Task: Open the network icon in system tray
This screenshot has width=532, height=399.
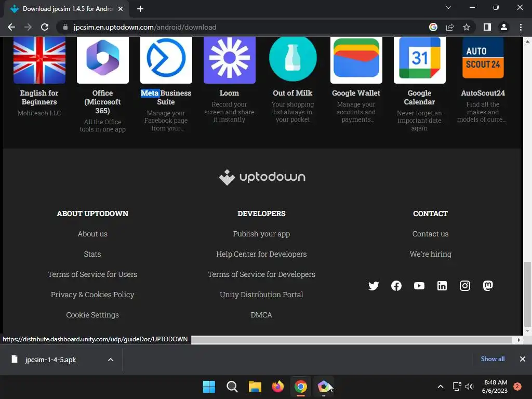Action: click(457, 387)
